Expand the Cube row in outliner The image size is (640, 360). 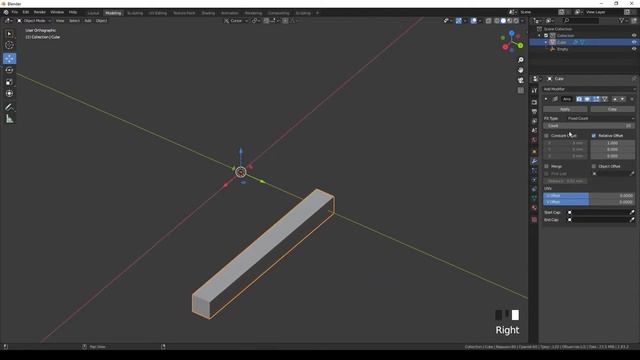[x=546, y=42]
